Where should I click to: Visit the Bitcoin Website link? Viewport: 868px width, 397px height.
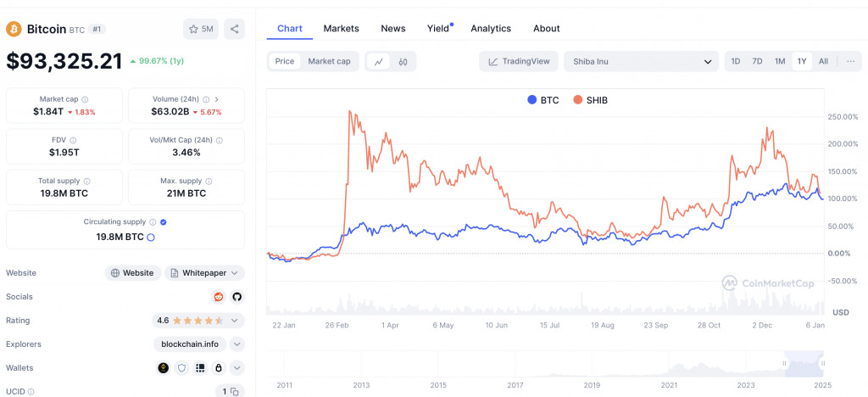133,273
